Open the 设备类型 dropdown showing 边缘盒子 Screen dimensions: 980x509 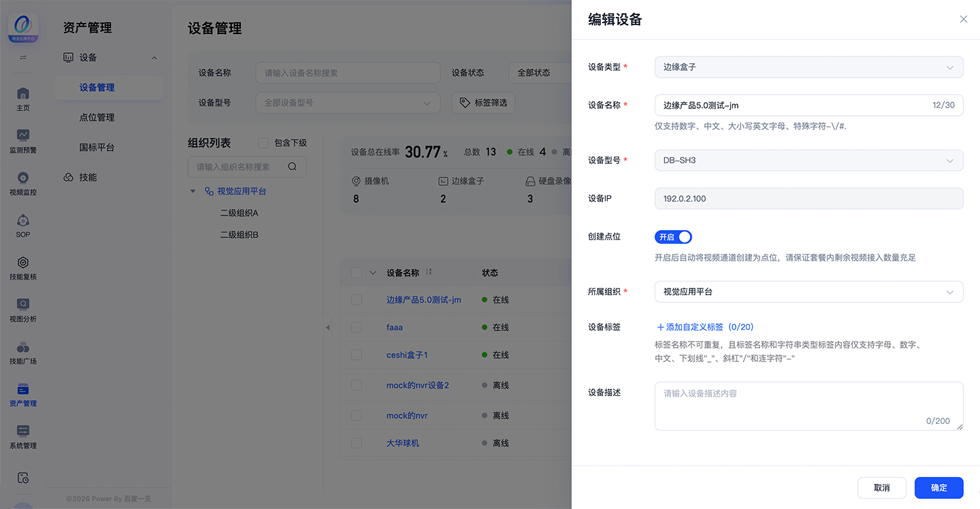[x=808, y=67]
